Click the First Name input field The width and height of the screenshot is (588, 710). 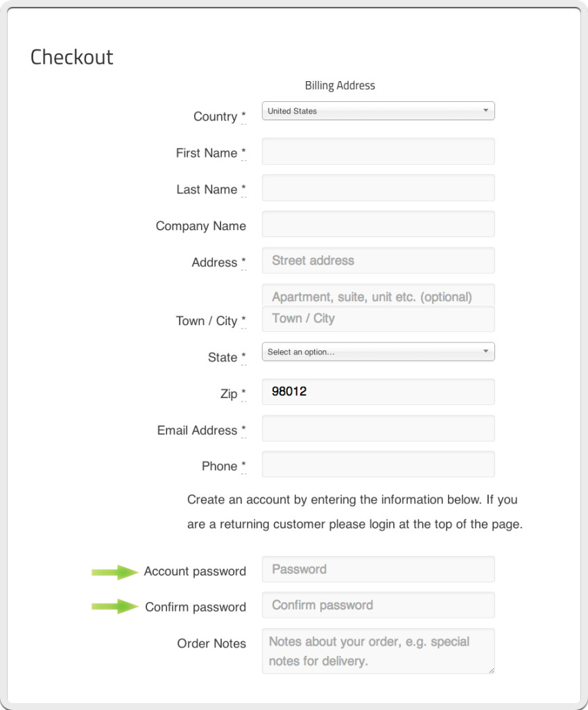(379, 151)
